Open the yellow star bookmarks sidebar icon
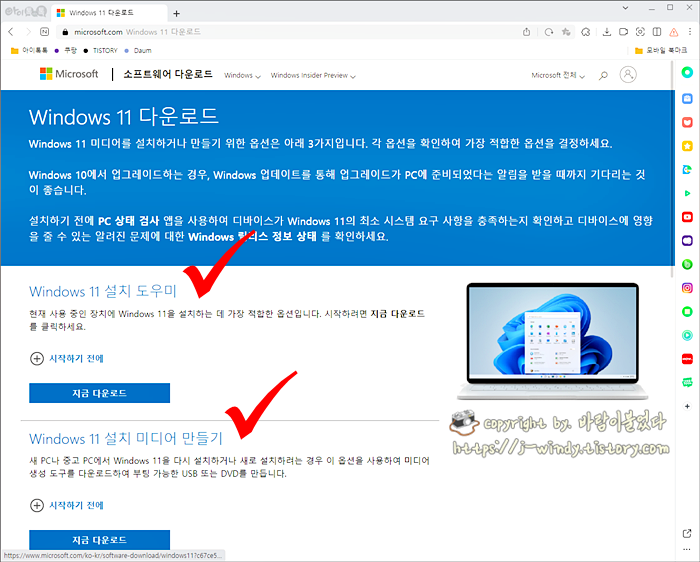Image resolution: width=700 pixels, height=562 pixels. [687, 146]
